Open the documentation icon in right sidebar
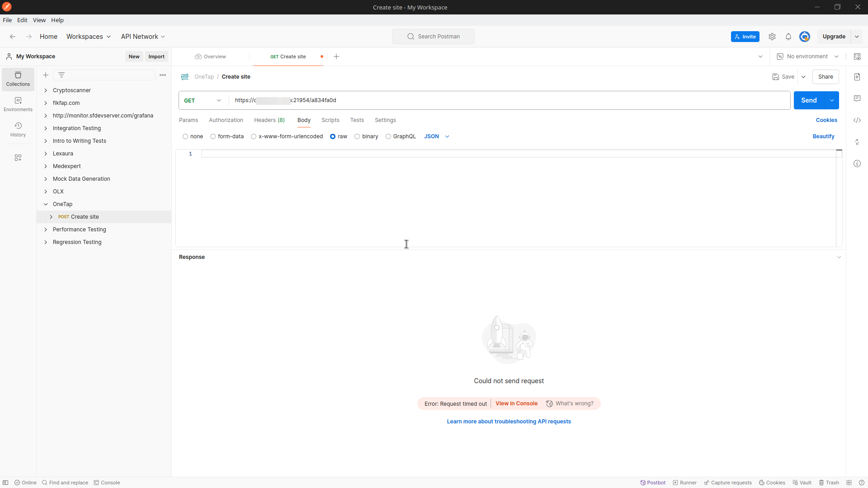The image size is (868, 488). [857, 77]
